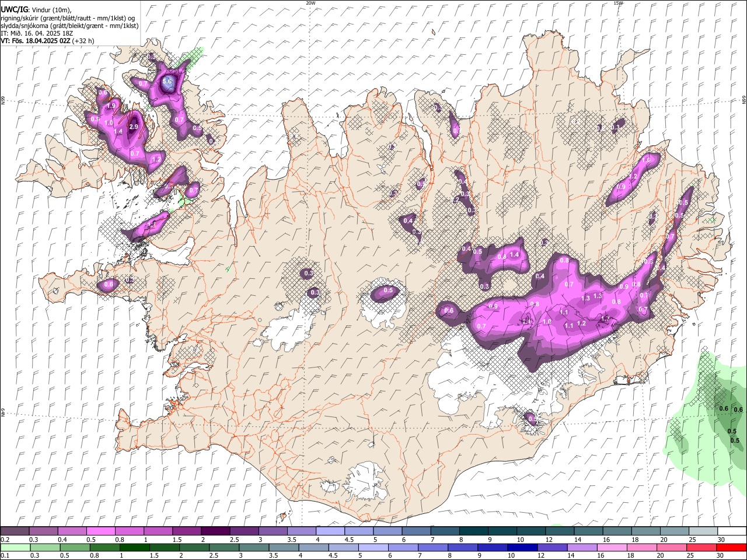Select the dull purple 0.2–0.3 snow legend swatch
Viewport: 747px width, 560px height.
(15, 531)
